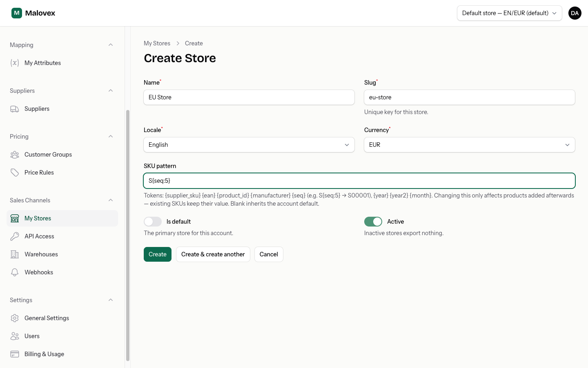Screen dimensions: 588x368
Task: Open General Settings page
Action: tap(62, 318)
